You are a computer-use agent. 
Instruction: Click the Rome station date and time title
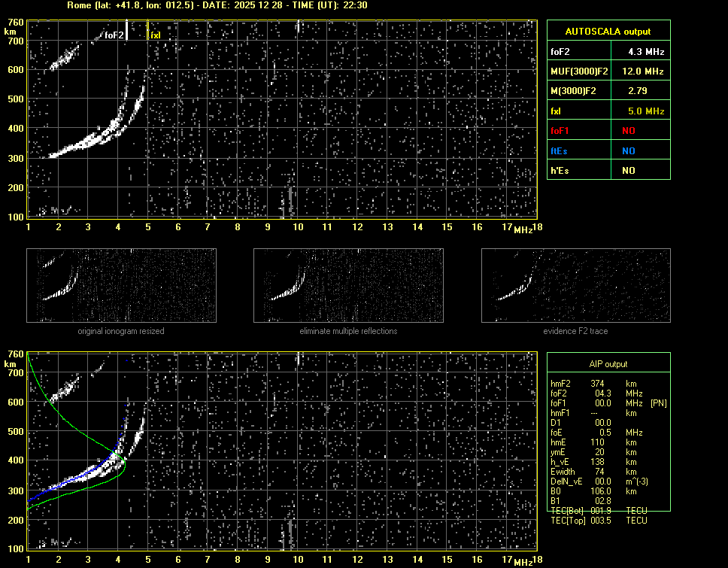[217, 5]
